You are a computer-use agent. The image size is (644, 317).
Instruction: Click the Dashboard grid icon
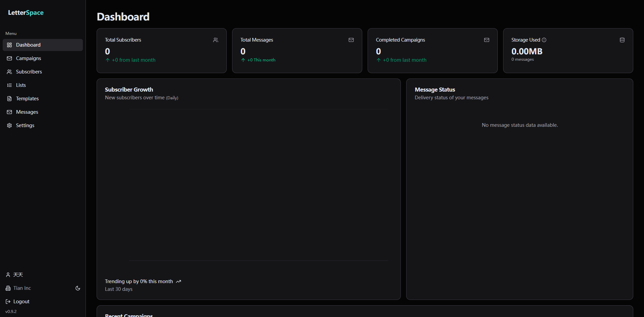[9, 45]
